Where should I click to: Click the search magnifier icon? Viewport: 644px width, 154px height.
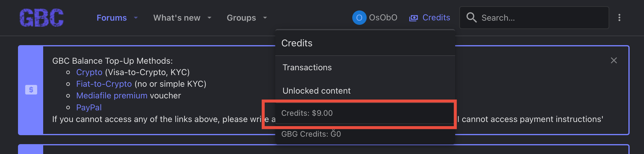(x=471, y=18)
